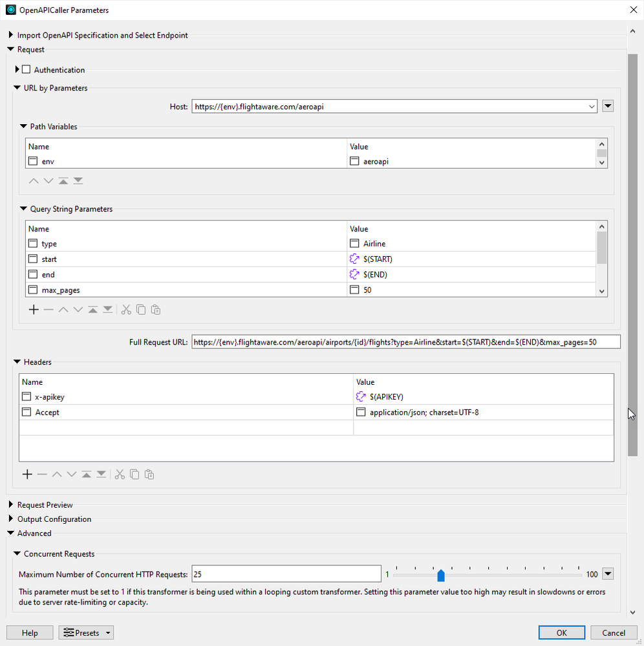
Task: Click copy icon in Headers toolbar
Action: pos(134,475)
